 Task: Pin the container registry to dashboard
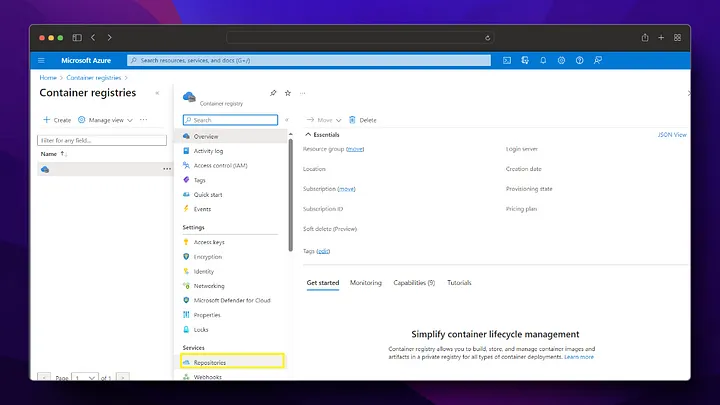pos(273,93)
